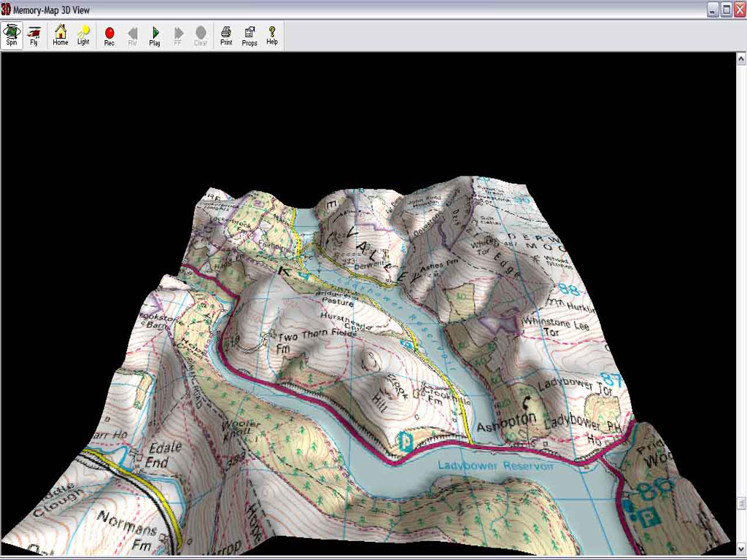The width and height of the screenshot is (747, 560).
Task: Print the 3D view
Action: [x=226, y=36]
